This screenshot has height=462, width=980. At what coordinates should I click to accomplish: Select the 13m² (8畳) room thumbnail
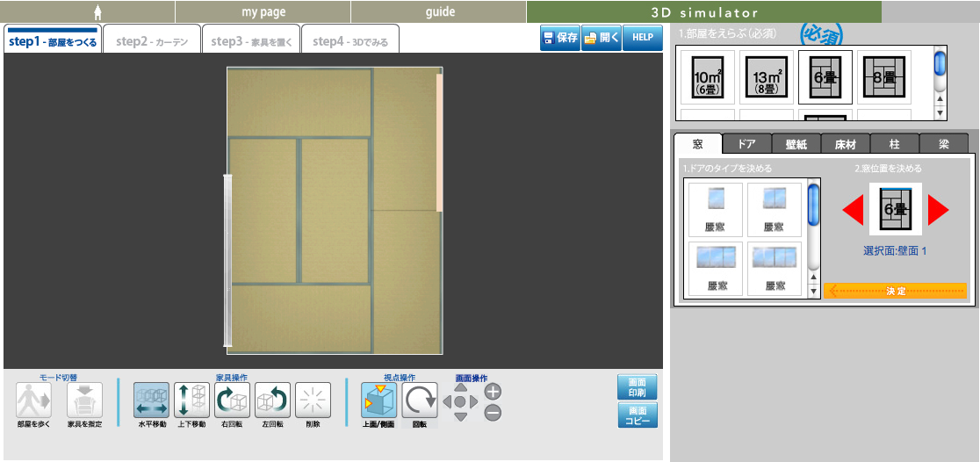coord(767,77)
